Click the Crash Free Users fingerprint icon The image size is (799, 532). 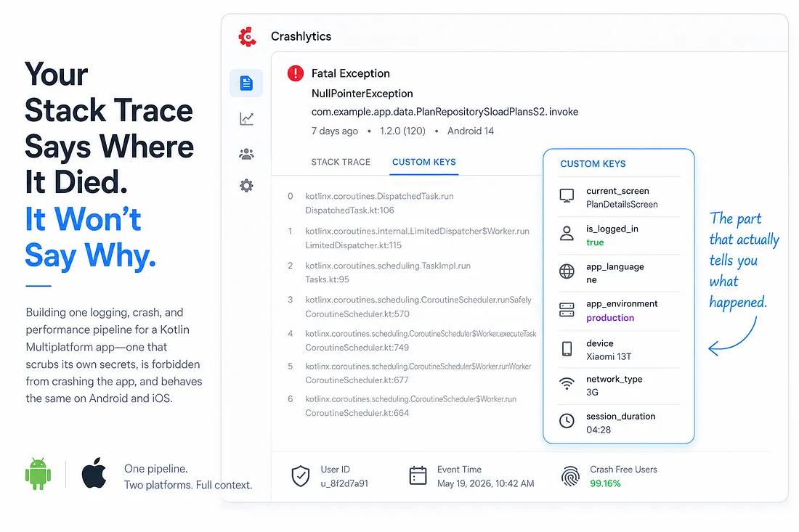click(x=570, y=476)
